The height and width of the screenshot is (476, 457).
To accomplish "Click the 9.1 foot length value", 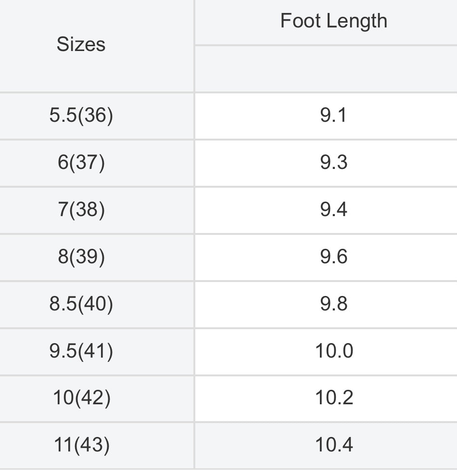I will (333, 116).
